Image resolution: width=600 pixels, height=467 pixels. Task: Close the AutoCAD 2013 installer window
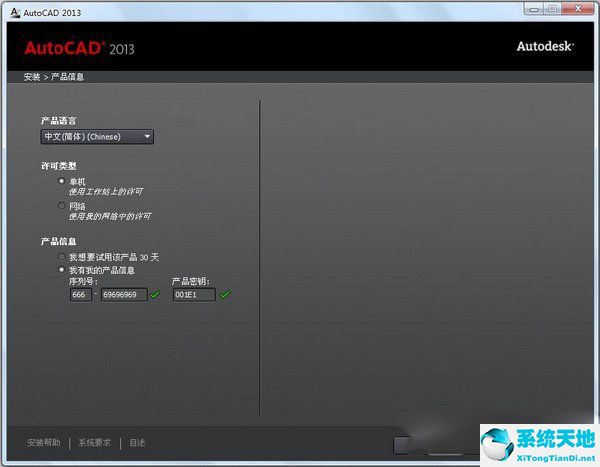tap(578, 9)
